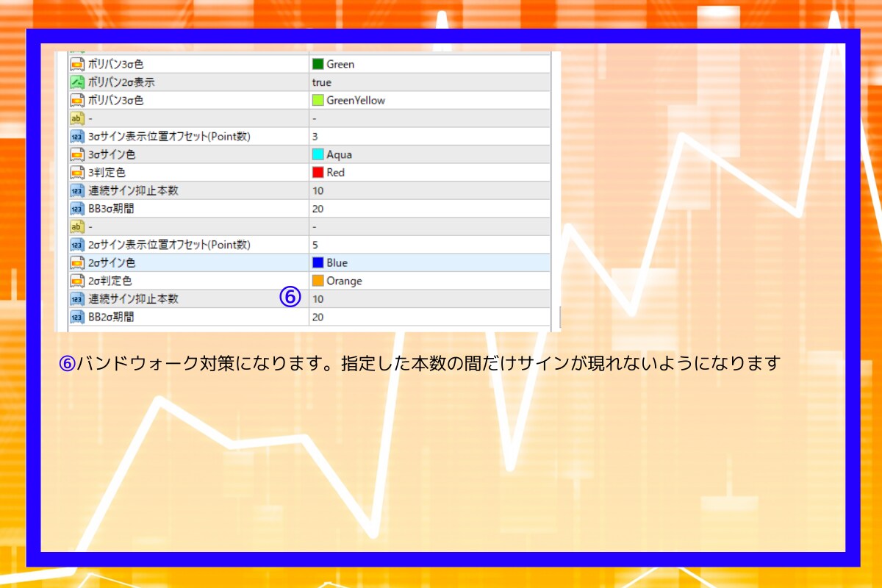Click the value 3 for the 3σ offset
This screenshot has width=882, height=588.
[315, 136]
